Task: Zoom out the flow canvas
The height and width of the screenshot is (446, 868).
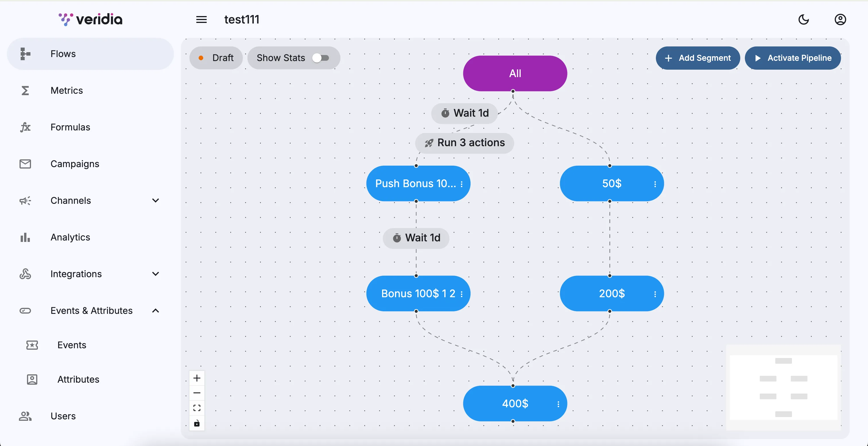Action: (x=197, y=393)
